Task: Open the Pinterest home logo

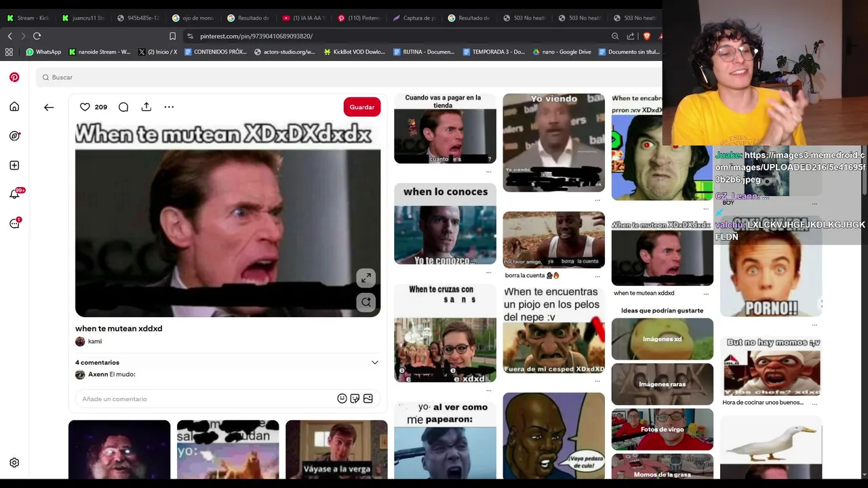Action: [14, 77]
